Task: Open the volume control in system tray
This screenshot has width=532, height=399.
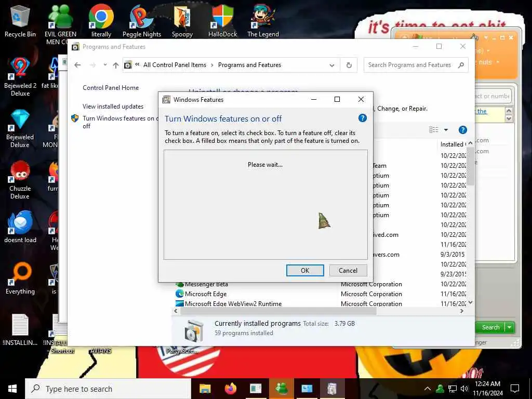Action: 464,389
